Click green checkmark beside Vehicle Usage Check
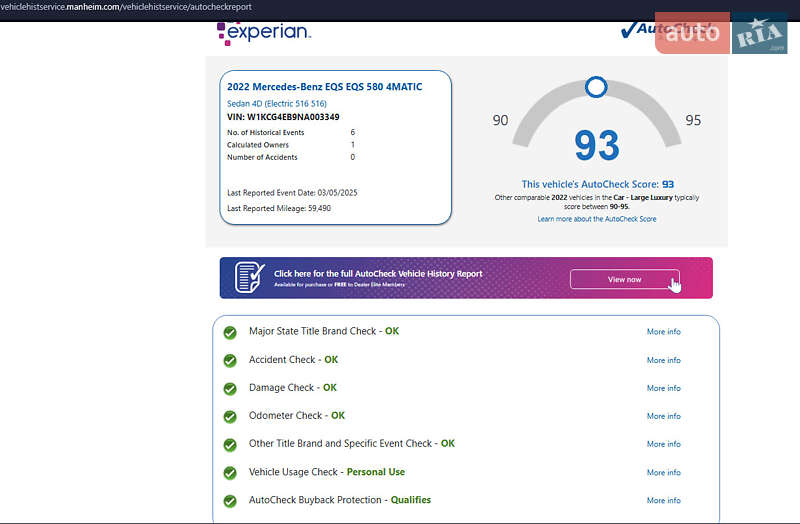Viewport: 800px width, 524px height. click(230, 472)
